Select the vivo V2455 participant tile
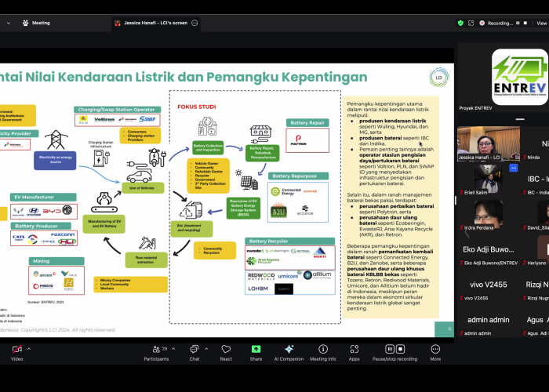549x392 pixels. (489, 285)
